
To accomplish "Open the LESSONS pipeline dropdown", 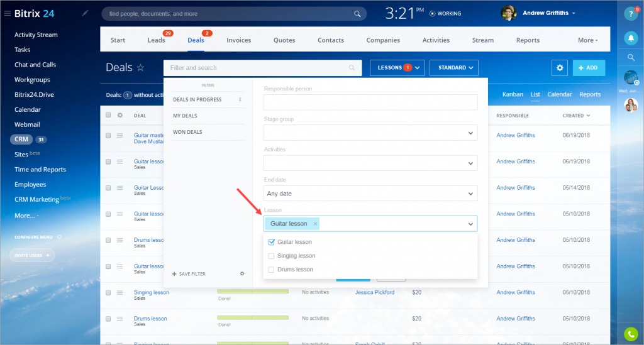I will 397,68.
